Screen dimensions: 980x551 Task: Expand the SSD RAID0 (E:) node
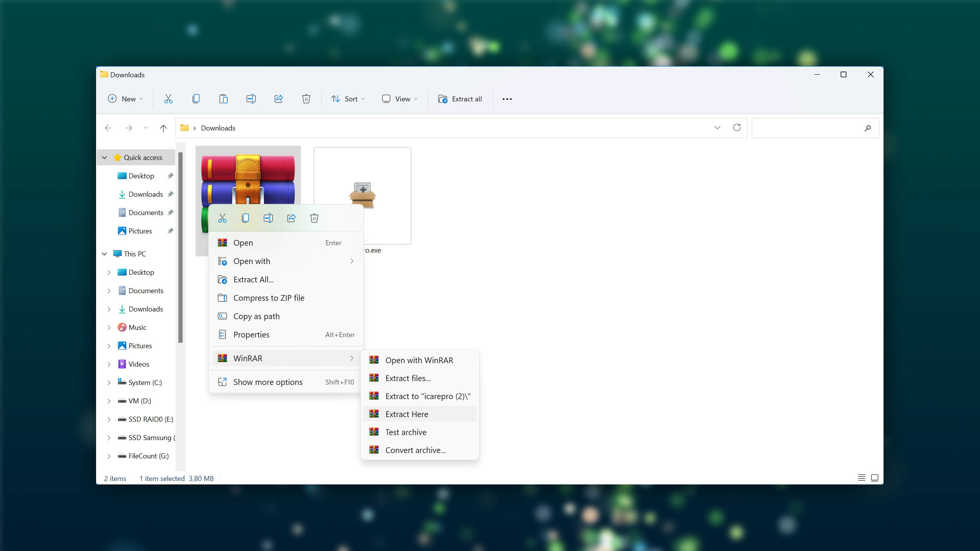109,419
